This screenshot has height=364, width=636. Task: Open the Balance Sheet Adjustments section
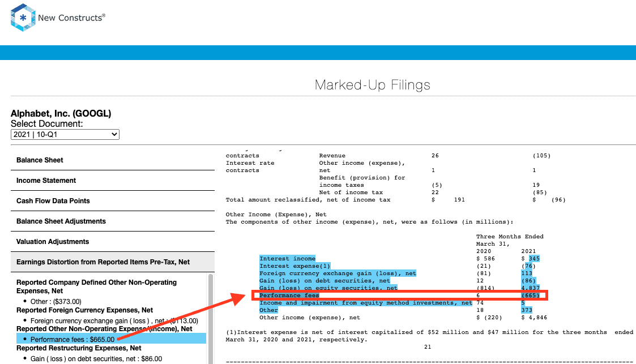(x=113, y=221)
